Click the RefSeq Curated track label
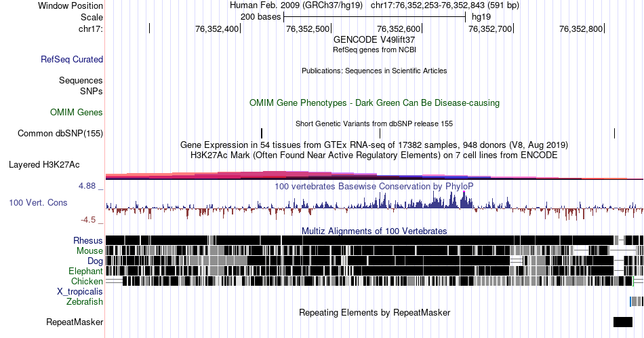 point(71,59)
